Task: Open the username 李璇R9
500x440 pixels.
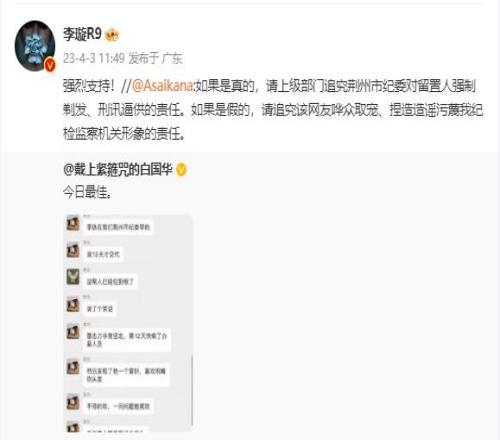Action: click(x=82, y=34)
